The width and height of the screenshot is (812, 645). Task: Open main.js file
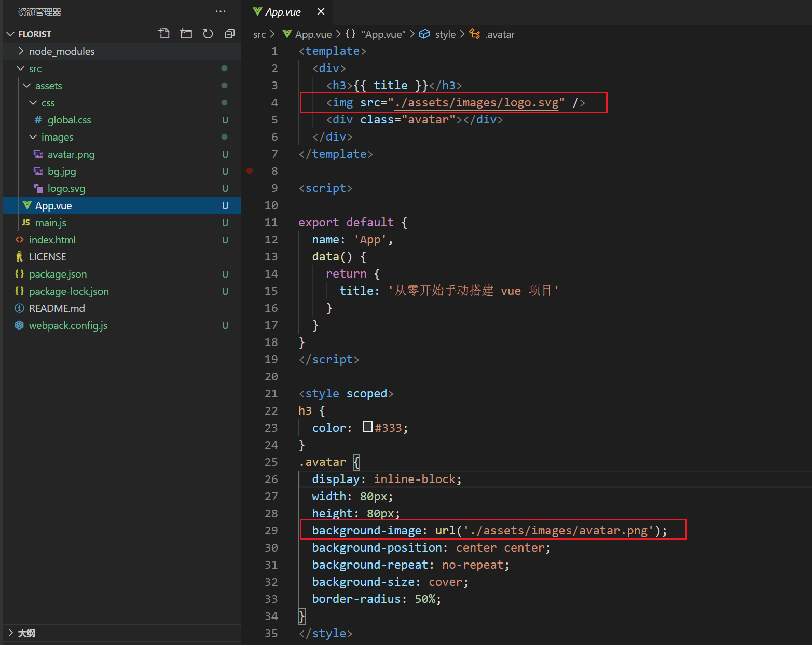click(x=121, y=223)
